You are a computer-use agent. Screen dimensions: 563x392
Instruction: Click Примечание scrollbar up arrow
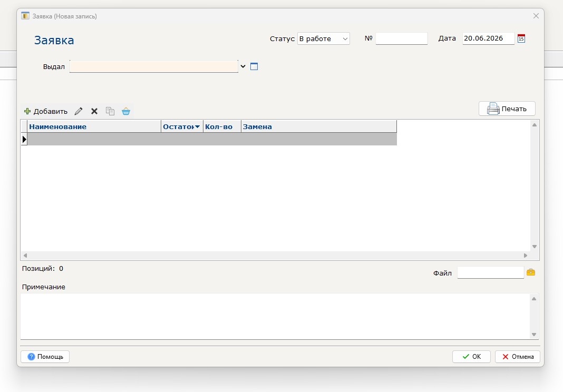click(534, 299)
